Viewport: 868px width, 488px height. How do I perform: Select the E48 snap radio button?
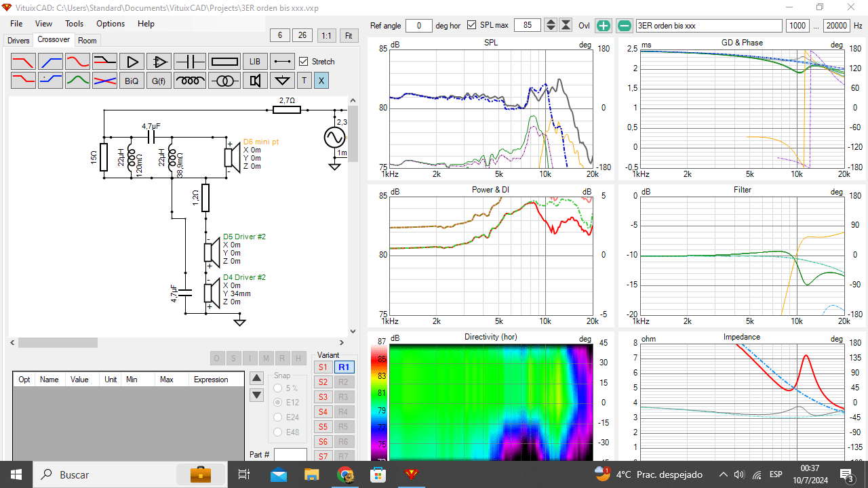point(277,432)
